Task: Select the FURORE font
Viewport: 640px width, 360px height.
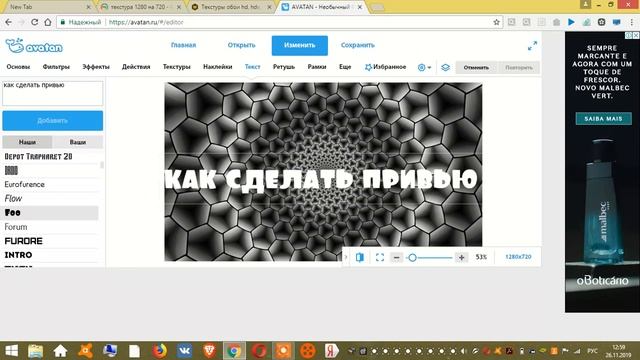Action: tap(23, 241)
